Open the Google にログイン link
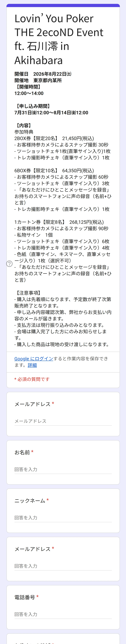 click(34, 358)
